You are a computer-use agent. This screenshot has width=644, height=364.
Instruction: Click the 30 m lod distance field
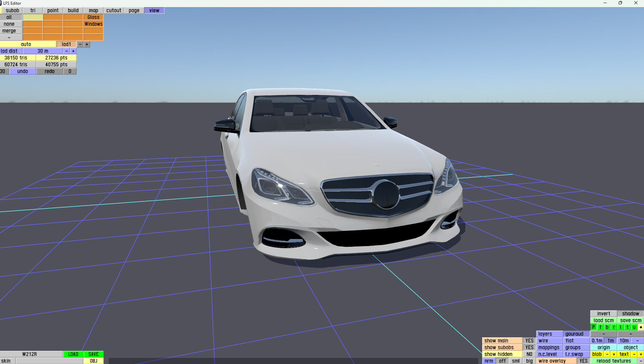[43, 51]
